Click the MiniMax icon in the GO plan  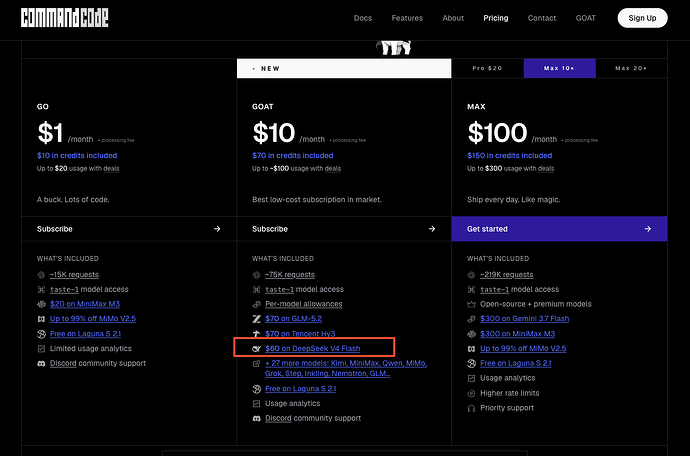tap(41, 304)
